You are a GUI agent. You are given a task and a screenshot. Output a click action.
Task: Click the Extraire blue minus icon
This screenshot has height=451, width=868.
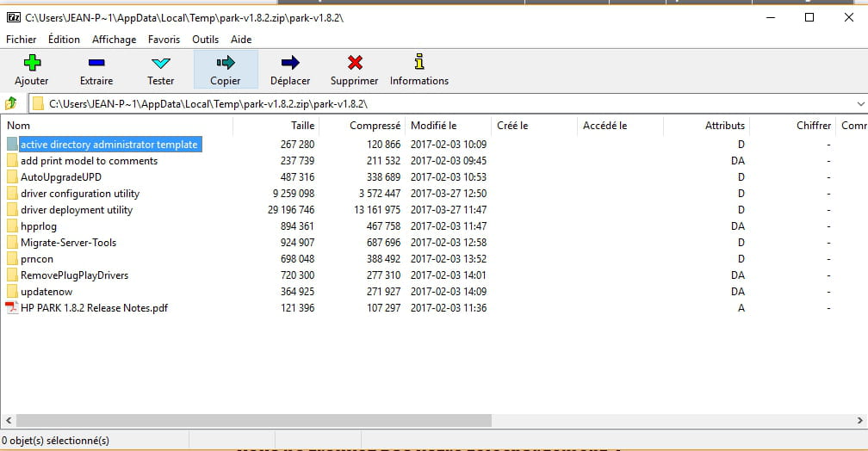[96, 63]
